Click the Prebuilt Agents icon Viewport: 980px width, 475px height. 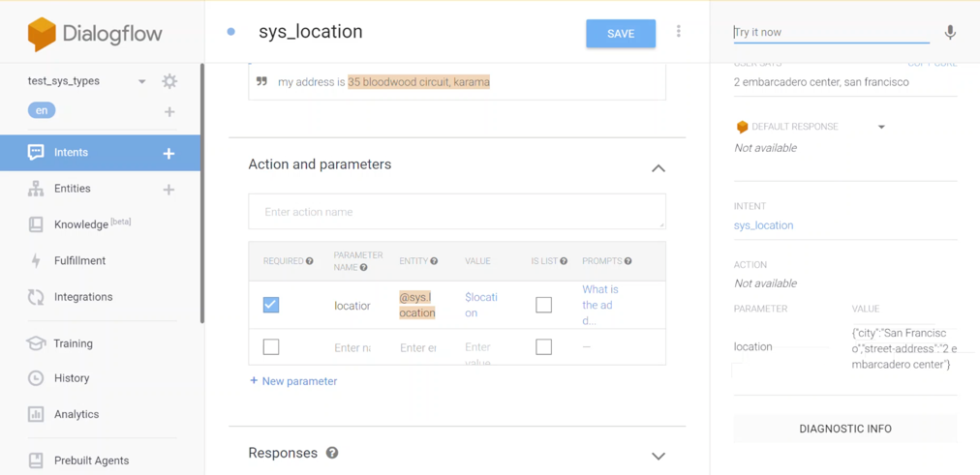point(36,460)
